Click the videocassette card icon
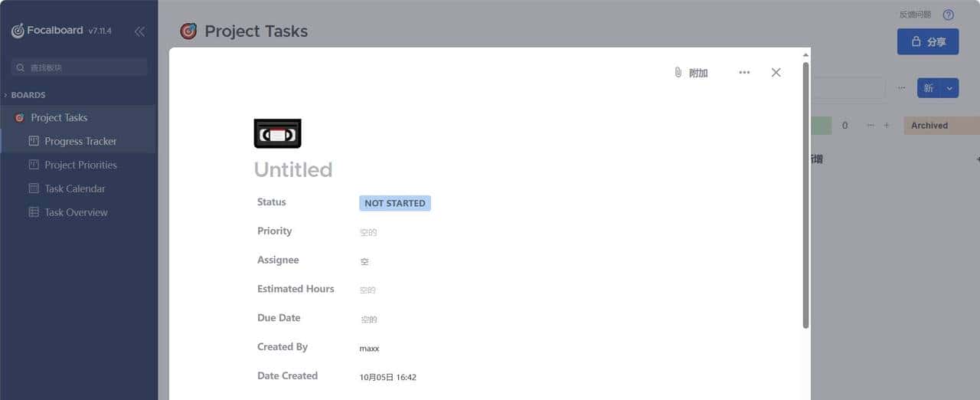Image resolution: width=980 pixels, height=400 pixels. (x=277, y=133)
